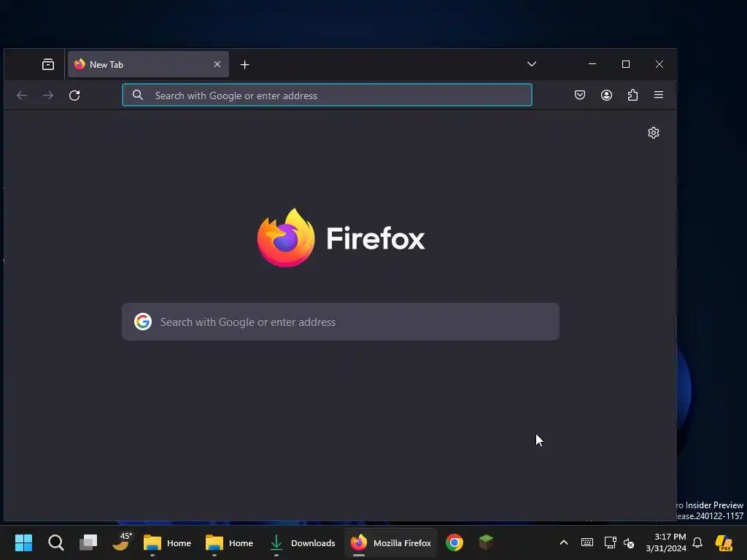Close the New Tab tab
This screenshot has height=560, width=747.
click(x=217, y=64)
